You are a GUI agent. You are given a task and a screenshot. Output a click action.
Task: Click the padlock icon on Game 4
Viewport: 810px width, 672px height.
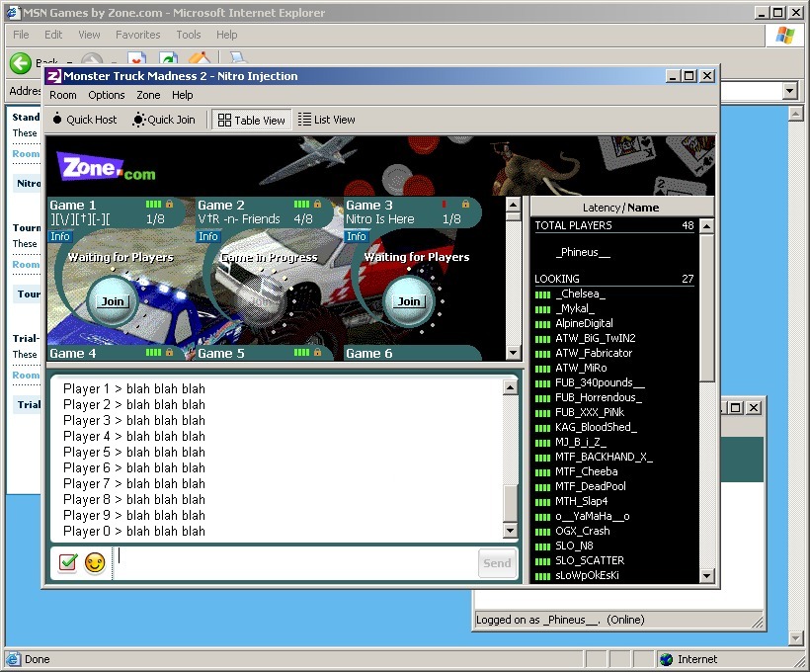169,353
